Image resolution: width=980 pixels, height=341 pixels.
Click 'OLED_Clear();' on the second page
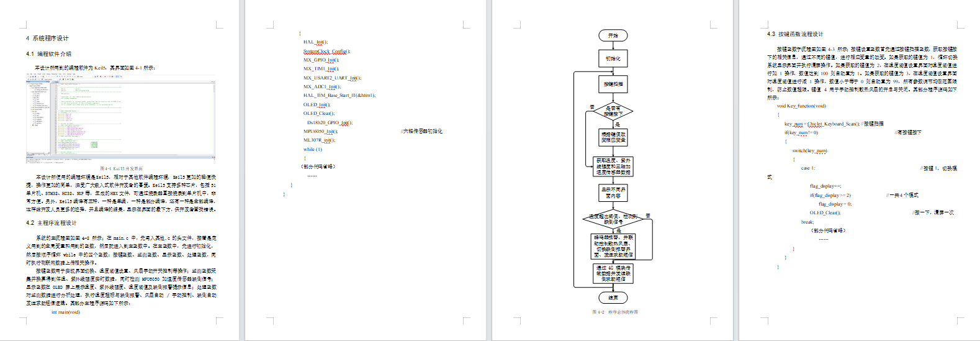(318, 114)
